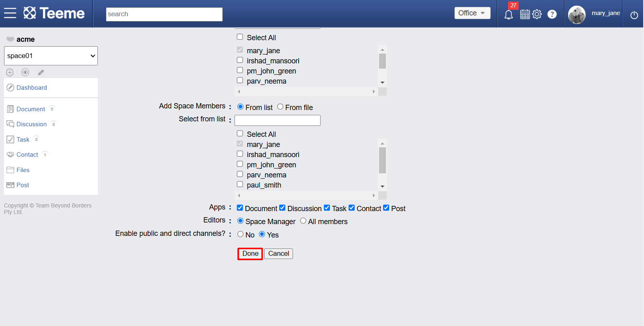The width and height of the screenshot is (644, 326).
Task: Open the mary_jane user profile menu
Action: click(x=594, y=14)
